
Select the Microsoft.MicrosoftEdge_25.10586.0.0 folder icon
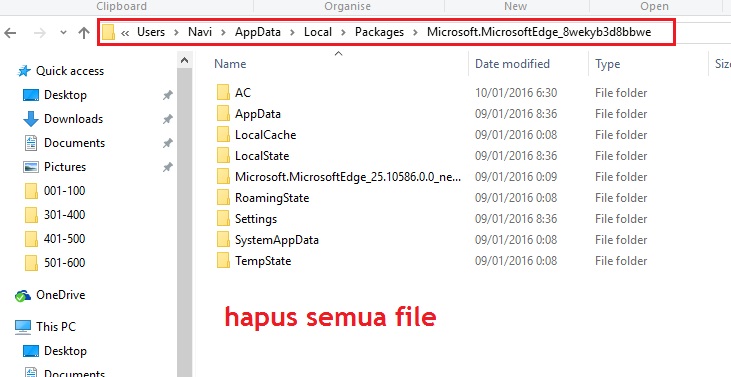pyautogui.click(x=223, y=177)
